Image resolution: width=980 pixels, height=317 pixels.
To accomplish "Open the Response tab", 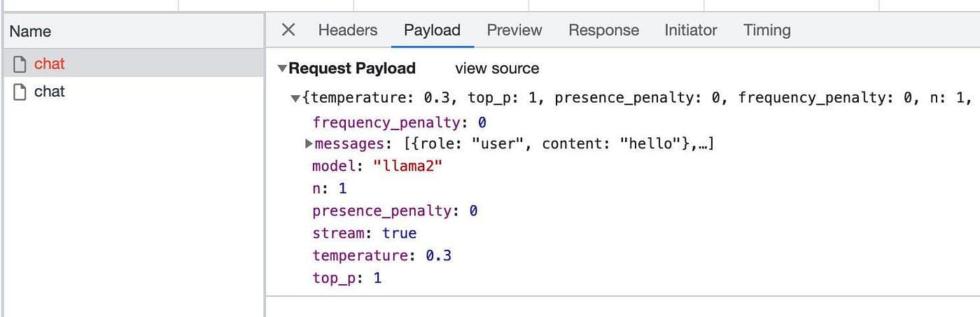I will point(603,30).
